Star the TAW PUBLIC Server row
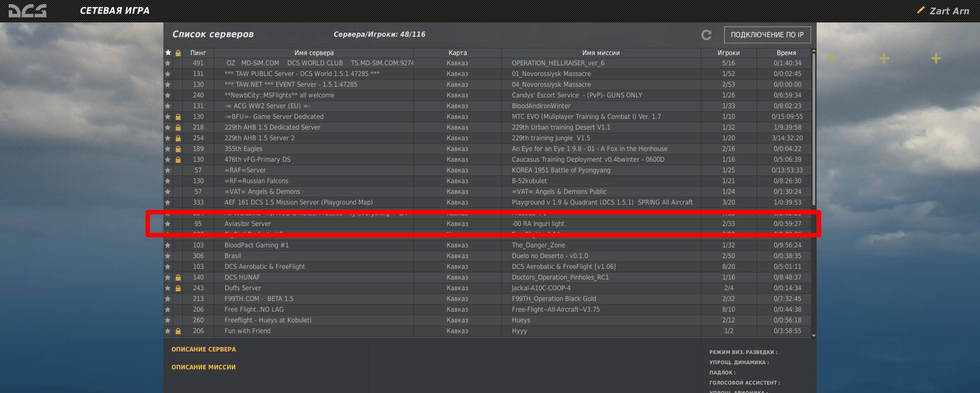Viewport: 980px width, 393px height. (168, 74)
